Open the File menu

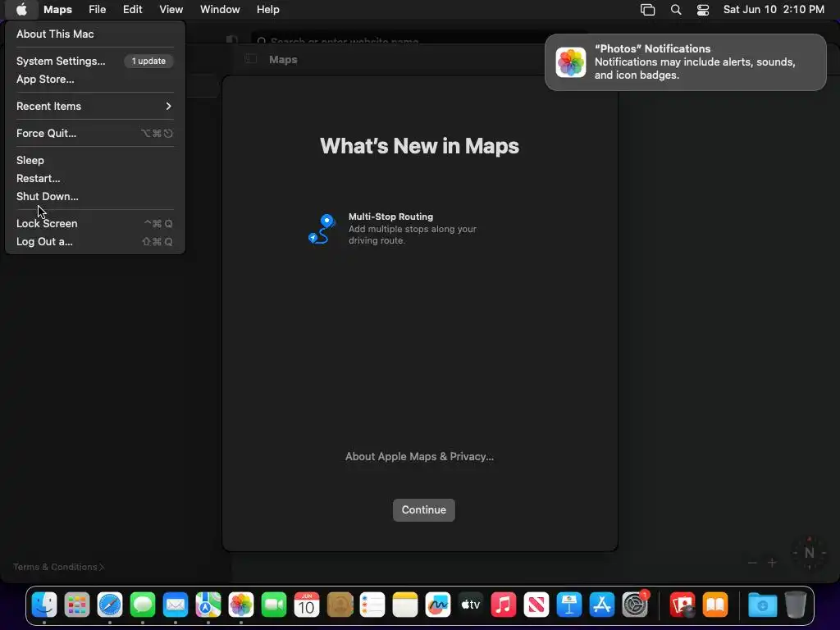[x=98, y=10]
